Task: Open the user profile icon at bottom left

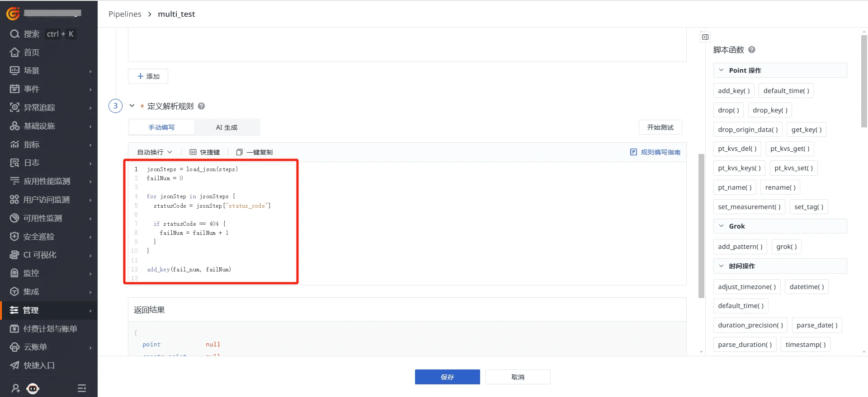Action: [16, 388]
